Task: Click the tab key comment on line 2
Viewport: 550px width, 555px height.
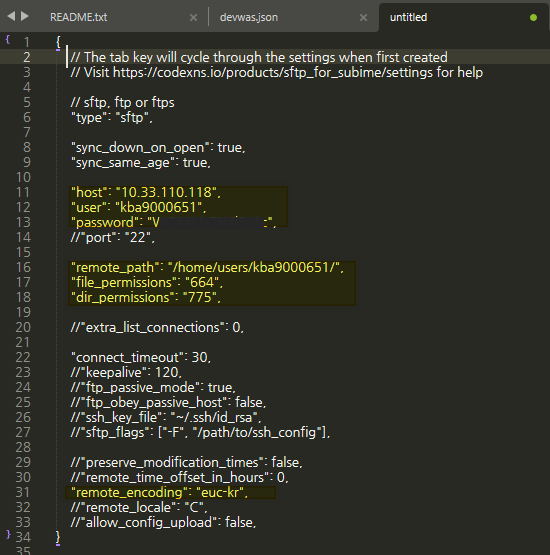Action: (x=259, y=57)
